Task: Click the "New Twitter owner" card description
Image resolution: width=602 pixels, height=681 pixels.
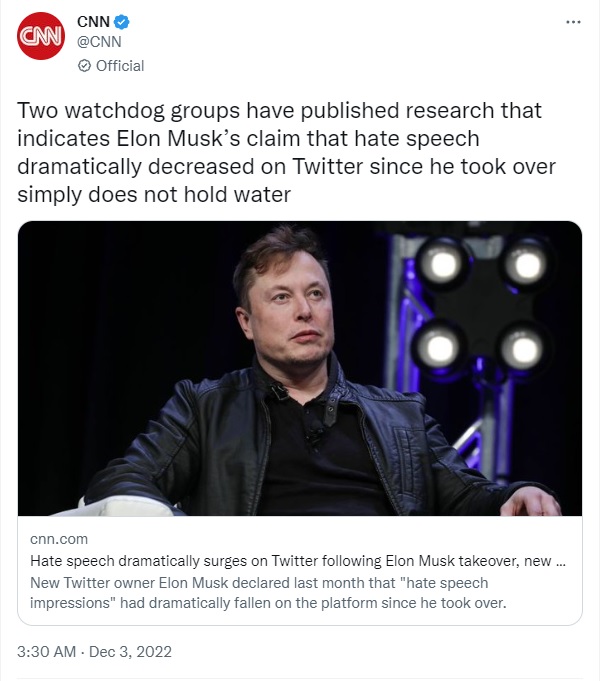Action: (x=268, y=593)
